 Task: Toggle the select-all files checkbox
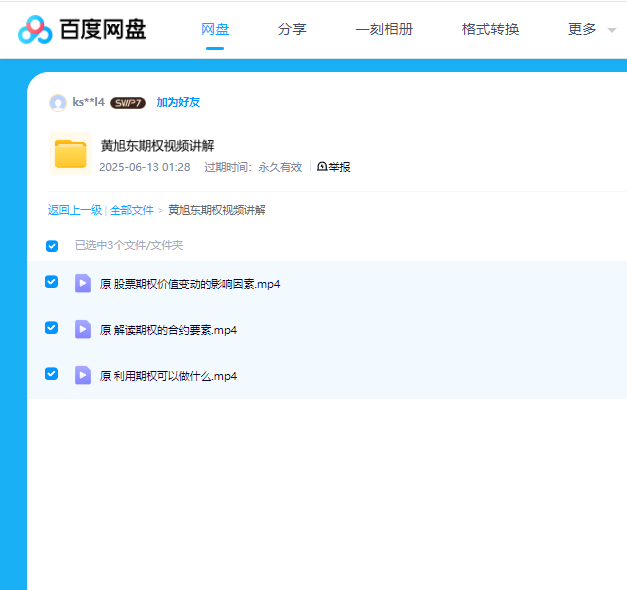point(52,245)
